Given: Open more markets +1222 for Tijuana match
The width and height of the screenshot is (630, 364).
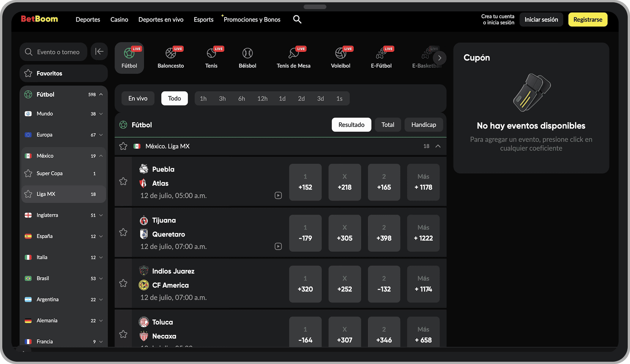Looking at the screenshot, I should pyautogui.click(x=424, y=233).
